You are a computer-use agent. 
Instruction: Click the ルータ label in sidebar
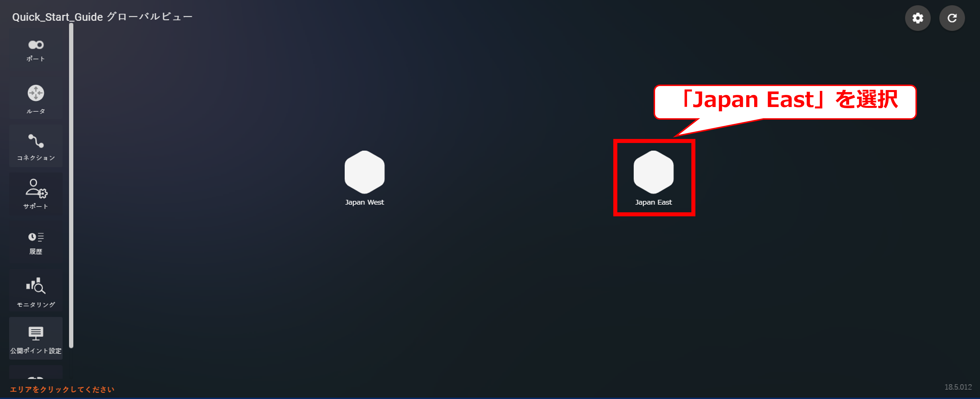(36, 111)
